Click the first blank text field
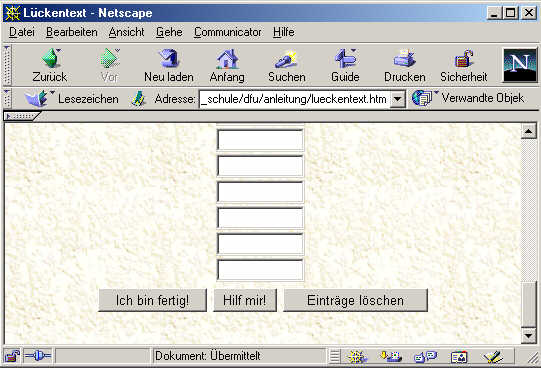 (x=260, y=140)
